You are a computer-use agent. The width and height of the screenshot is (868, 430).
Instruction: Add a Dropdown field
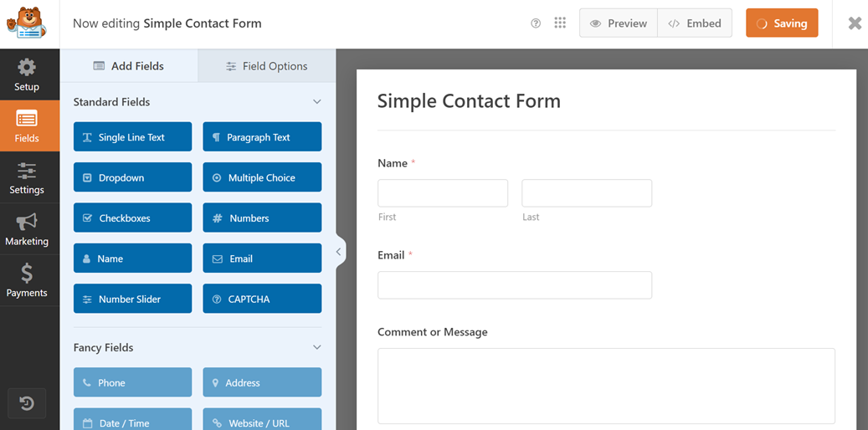132,177
